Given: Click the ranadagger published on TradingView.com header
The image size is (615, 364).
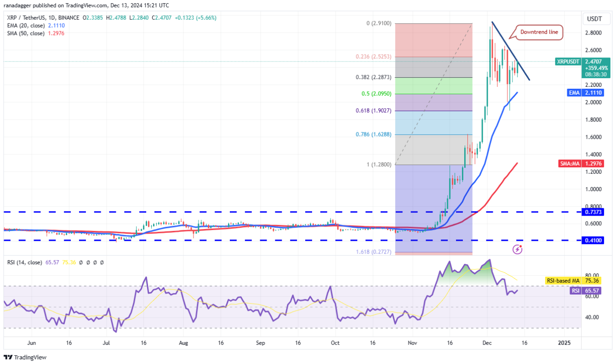Looking at the screenshot, I should 86,6.
